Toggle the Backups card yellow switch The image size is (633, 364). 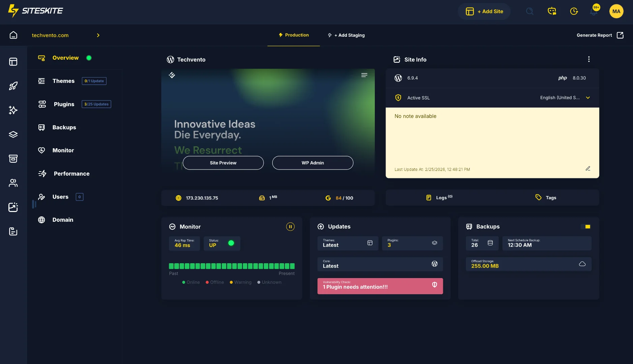586,227
